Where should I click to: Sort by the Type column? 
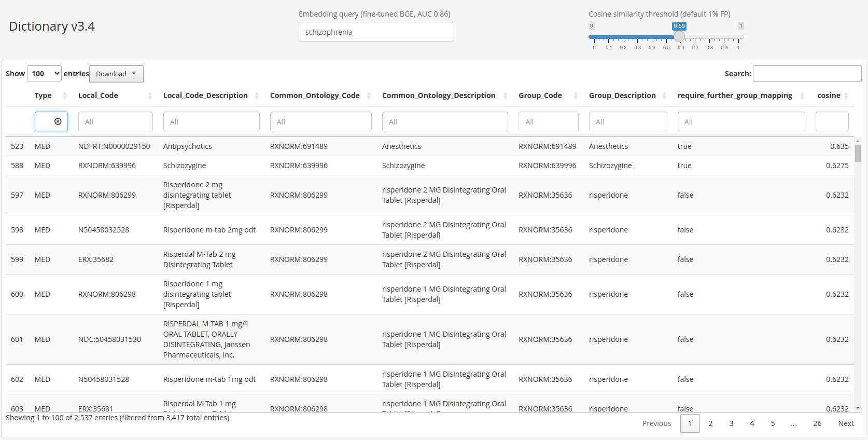(43, 95)
